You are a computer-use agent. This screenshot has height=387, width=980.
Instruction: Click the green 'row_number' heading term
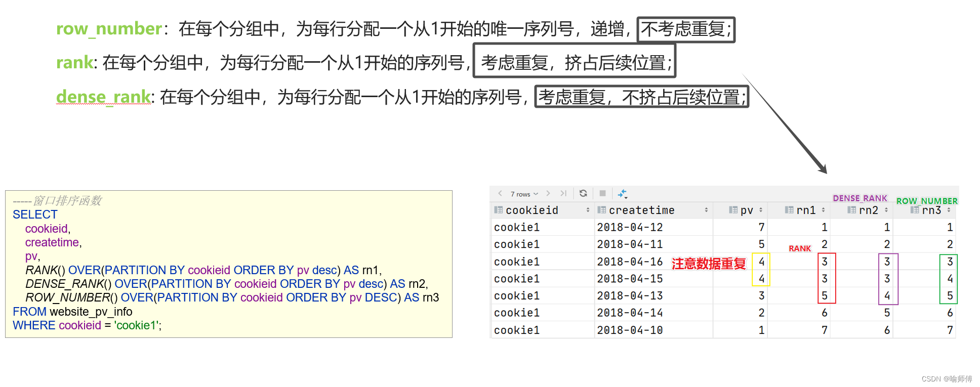tap(109, 29)
